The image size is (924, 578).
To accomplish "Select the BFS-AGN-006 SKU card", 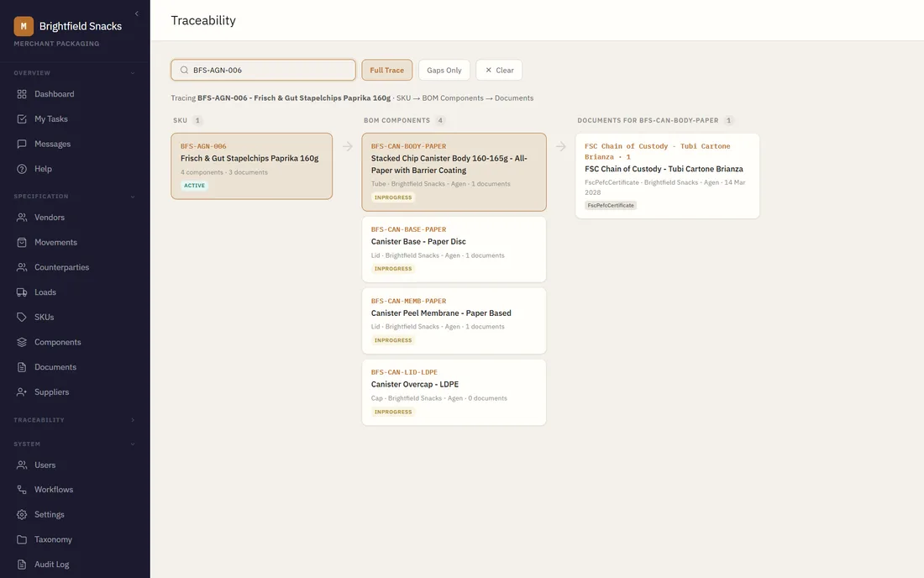I will coord(252,166).
